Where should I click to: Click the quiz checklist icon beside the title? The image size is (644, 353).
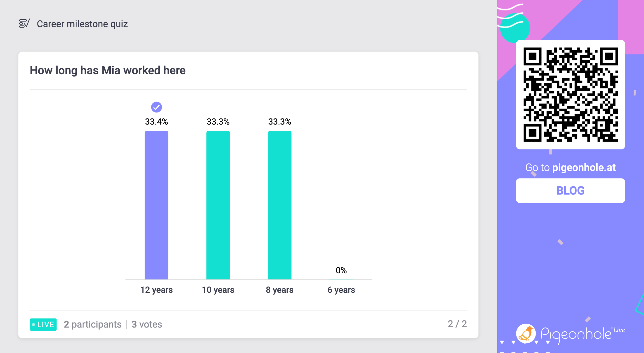pos(24,24)
